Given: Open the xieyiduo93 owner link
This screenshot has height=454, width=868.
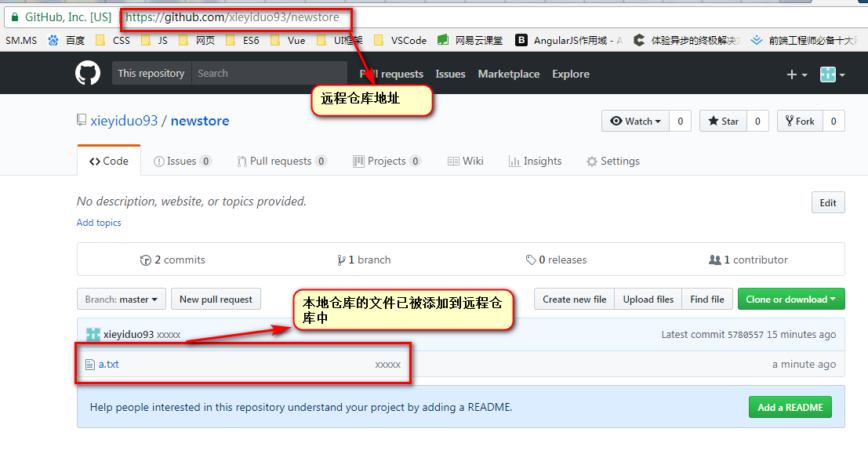Looking at the screenshot, I should pyautogui.click(x=124, y=121).
